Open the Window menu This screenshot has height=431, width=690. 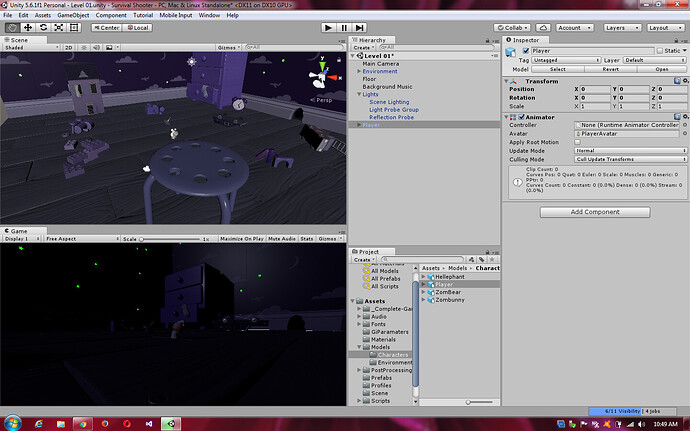coord(209,15)
